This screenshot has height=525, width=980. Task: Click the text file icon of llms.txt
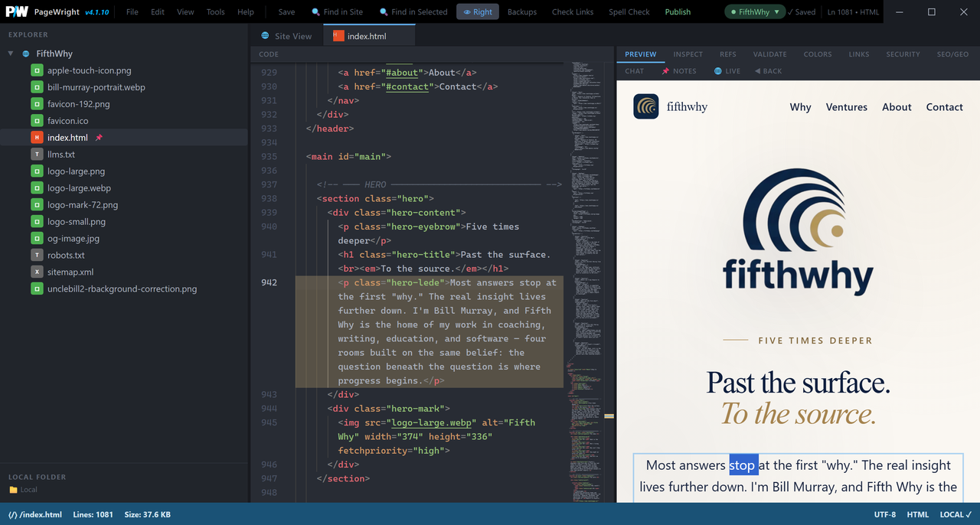pyautogui.click(x=37, y=155)
